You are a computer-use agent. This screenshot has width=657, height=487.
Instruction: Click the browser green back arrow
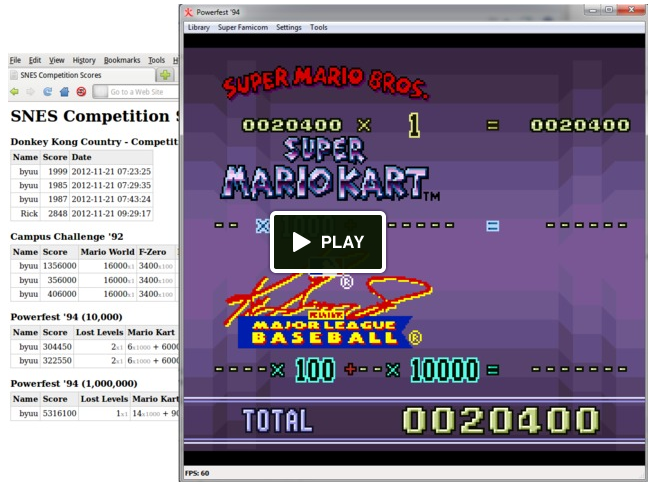tap(14, 91)
